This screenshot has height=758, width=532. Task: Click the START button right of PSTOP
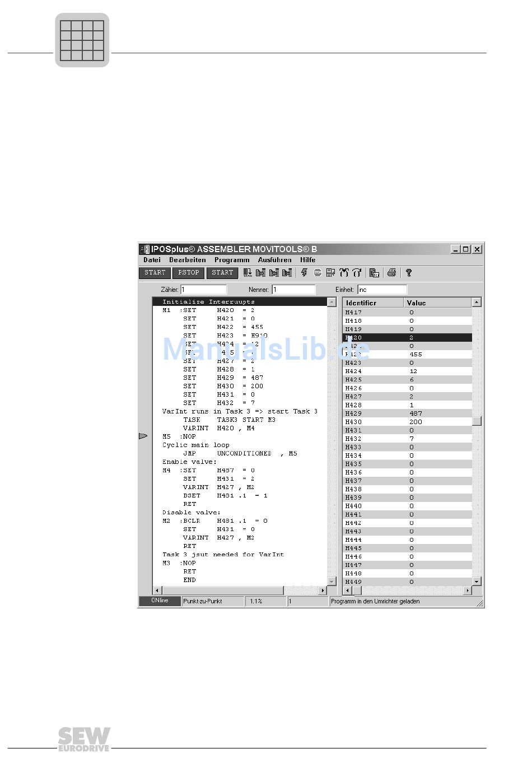tap(222, 273)
